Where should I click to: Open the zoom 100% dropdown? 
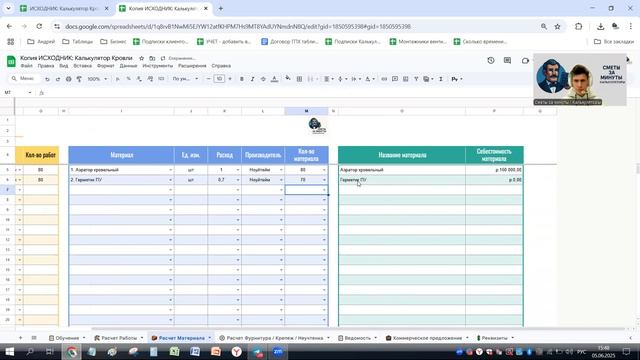97,79
